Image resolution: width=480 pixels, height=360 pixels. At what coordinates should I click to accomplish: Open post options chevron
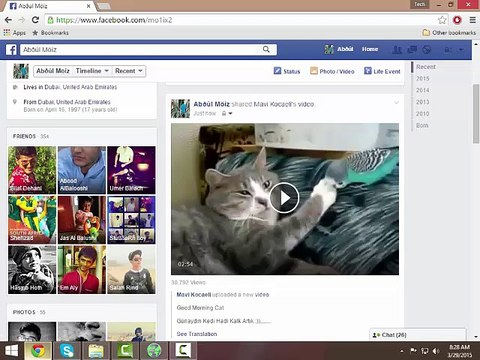(x=396, y=103)
